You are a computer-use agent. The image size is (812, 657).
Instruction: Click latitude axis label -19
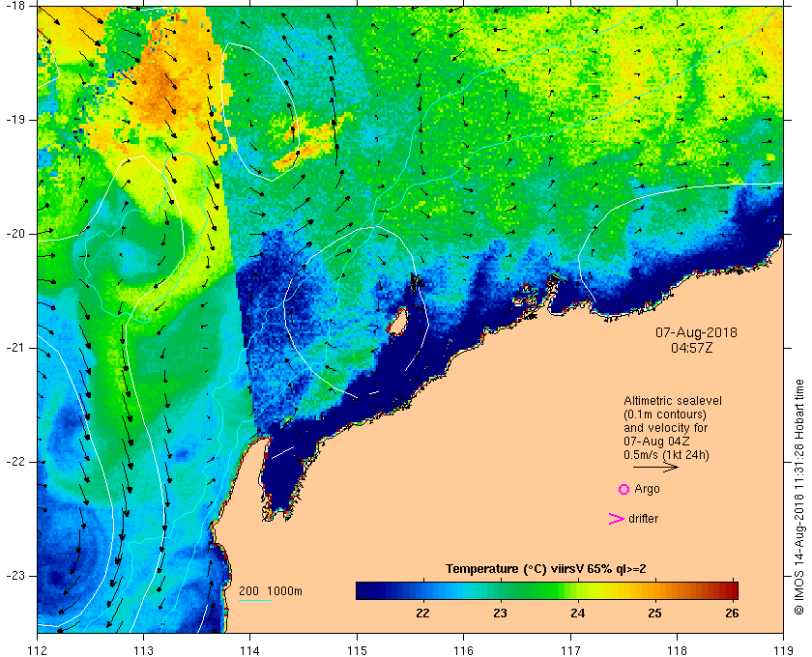coord(14,120)
